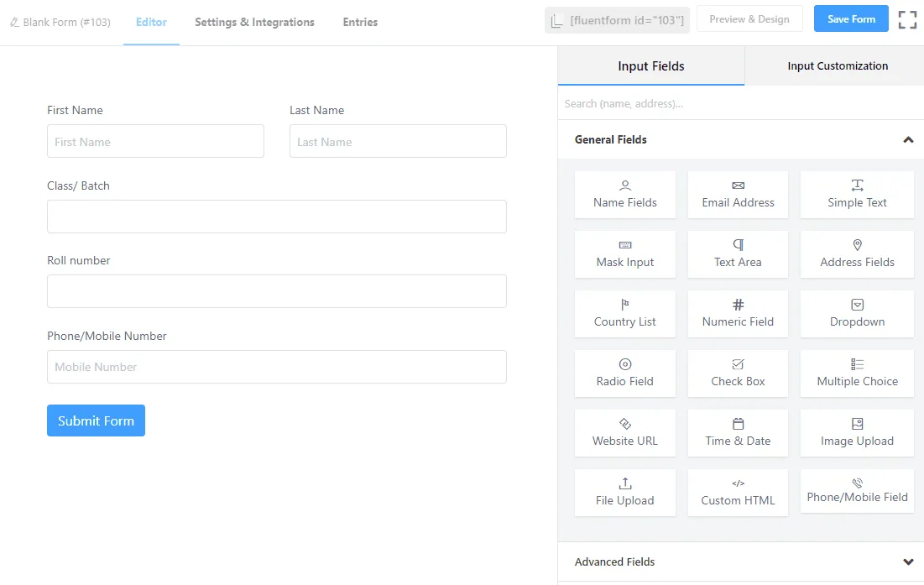The width and height of the screenshot is (924, 585).
Task: Insert the Country List field
Action: point(624,314)
